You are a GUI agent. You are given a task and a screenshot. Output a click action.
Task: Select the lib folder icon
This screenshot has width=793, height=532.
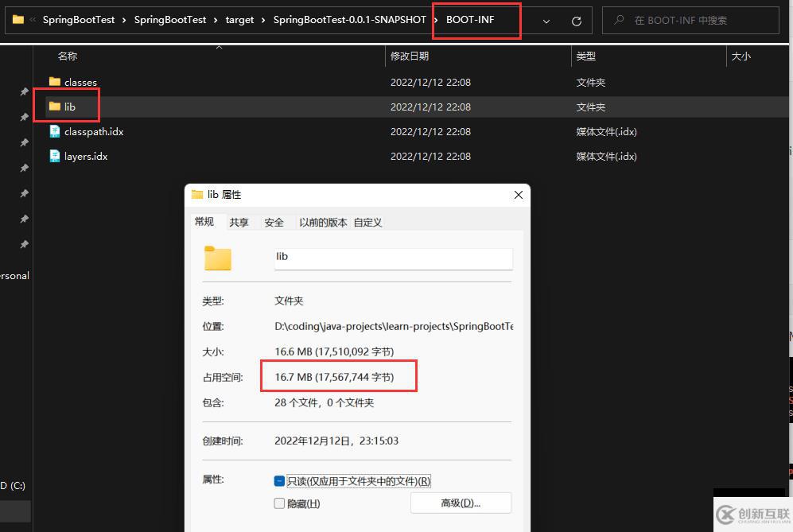click(55, 107)
